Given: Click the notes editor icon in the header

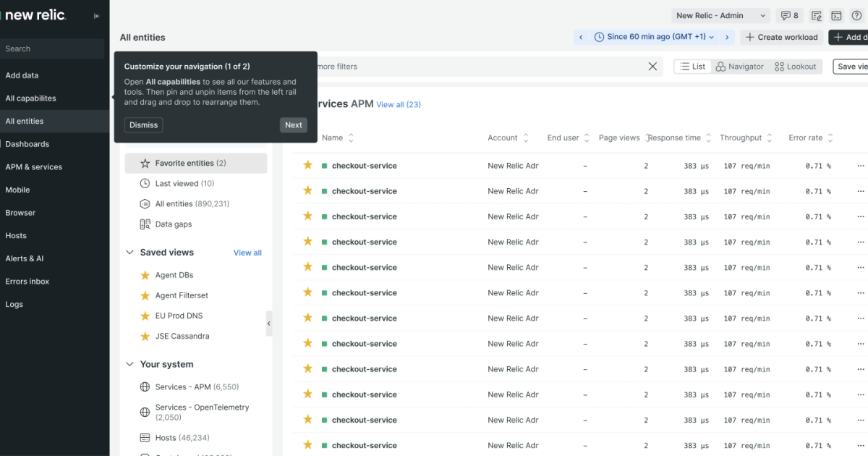Looking at the screenshot, I should click(x=816, y=15).
